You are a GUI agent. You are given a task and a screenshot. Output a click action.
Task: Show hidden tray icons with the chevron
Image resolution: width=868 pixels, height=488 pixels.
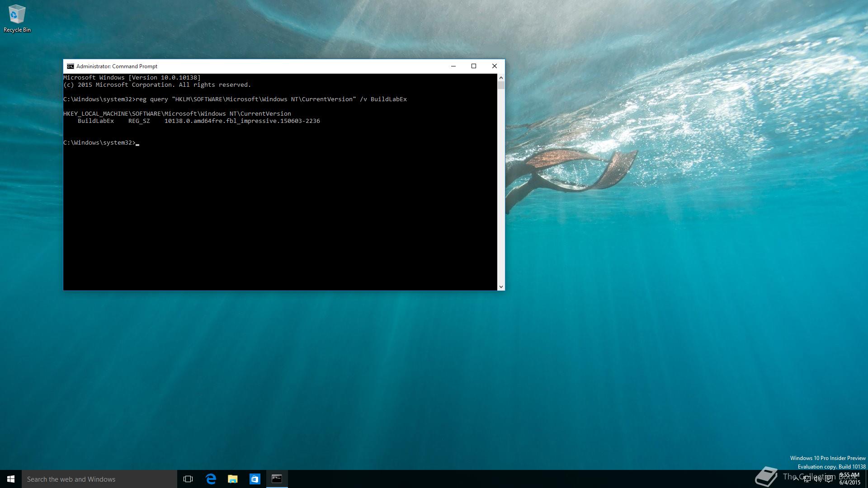pos(796,479)
